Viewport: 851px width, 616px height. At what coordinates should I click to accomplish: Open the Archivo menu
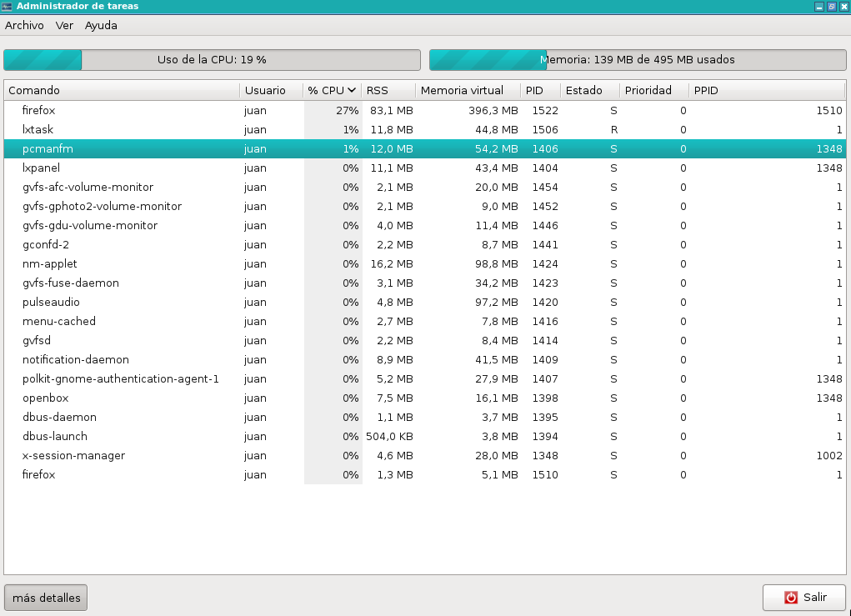(x=24, y=26)
